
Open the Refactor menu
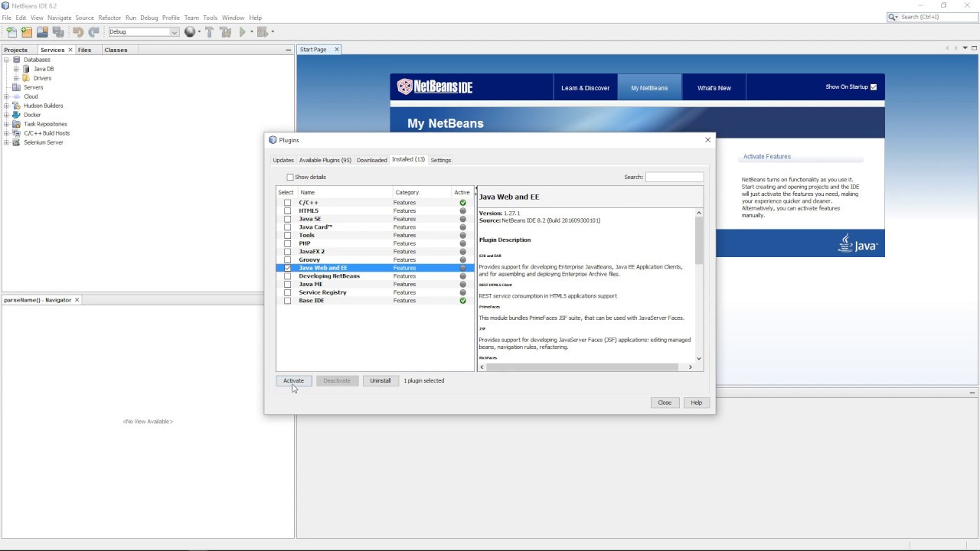[x=109, y=18]
